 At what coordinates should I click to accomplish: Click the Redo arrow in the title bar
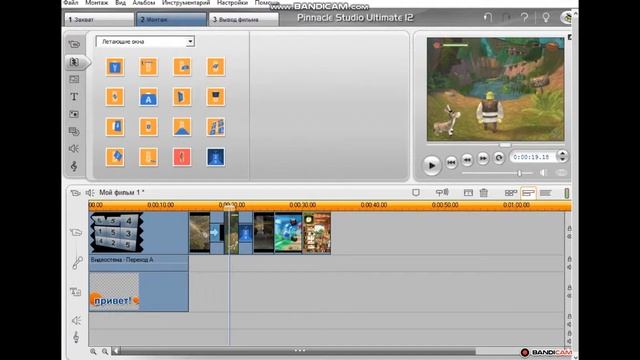click(x=507, y=18)
